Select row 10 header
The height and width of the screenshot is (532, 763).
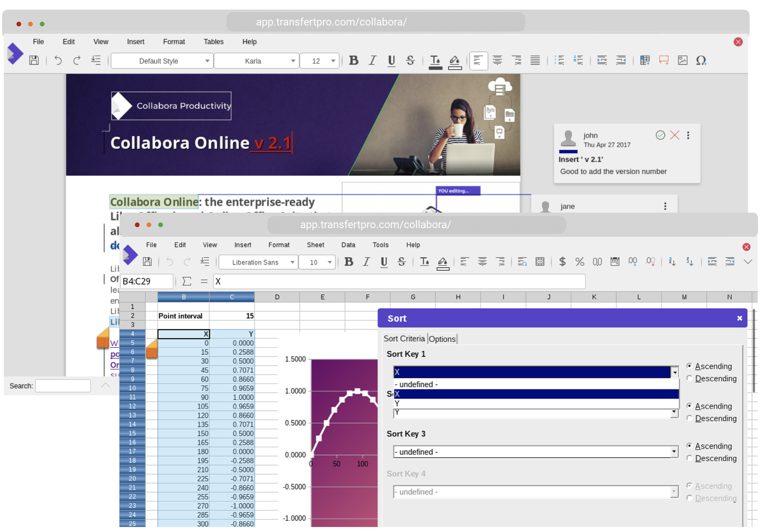click(x=132, y=388)
